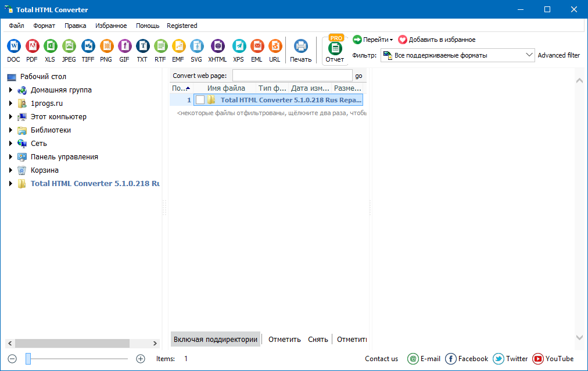Screen dimensions: 588x371
Task: Sort by Тип ф... column header
Action: 272,88
